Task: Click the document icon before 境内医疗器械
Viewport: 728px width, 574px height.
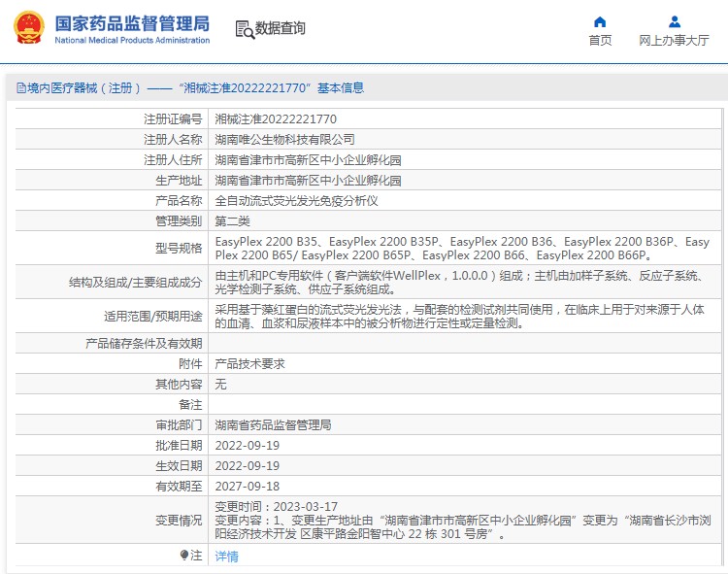Action: (x=21, y=87)
